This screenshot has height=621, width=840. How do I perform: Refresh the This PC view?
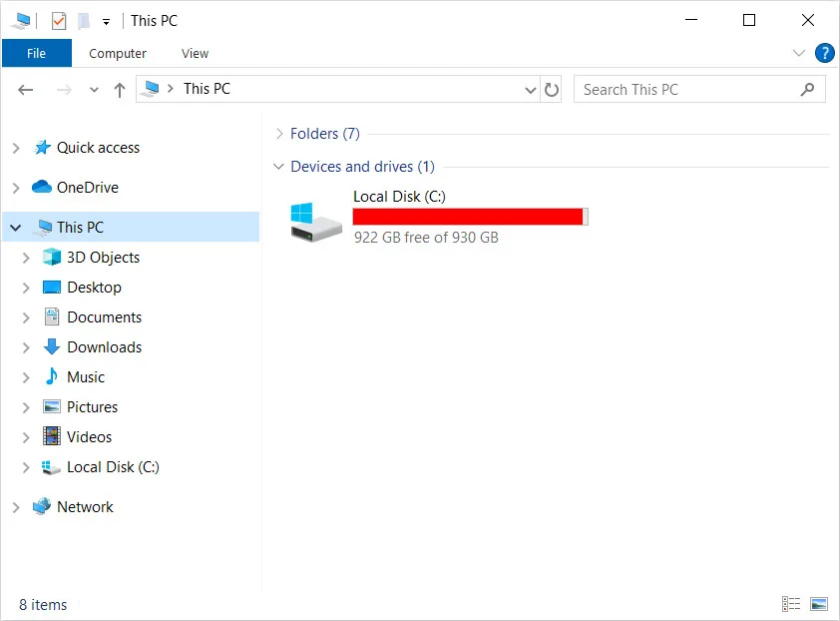pos(552,90)
